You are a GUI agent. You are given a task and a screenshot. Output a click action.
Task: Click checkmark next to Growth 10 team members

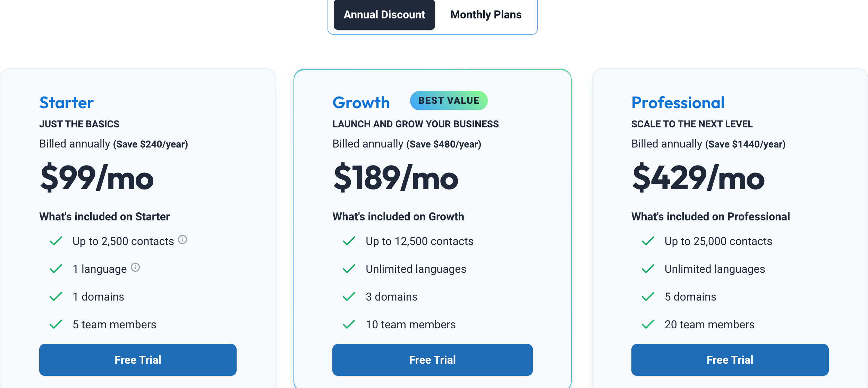point(349,324)
